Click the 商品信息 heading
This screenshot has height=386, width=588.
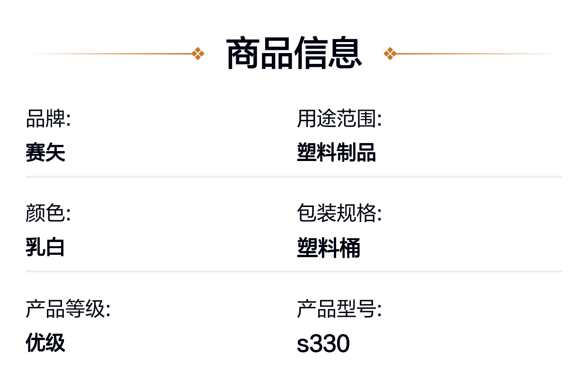294,54
